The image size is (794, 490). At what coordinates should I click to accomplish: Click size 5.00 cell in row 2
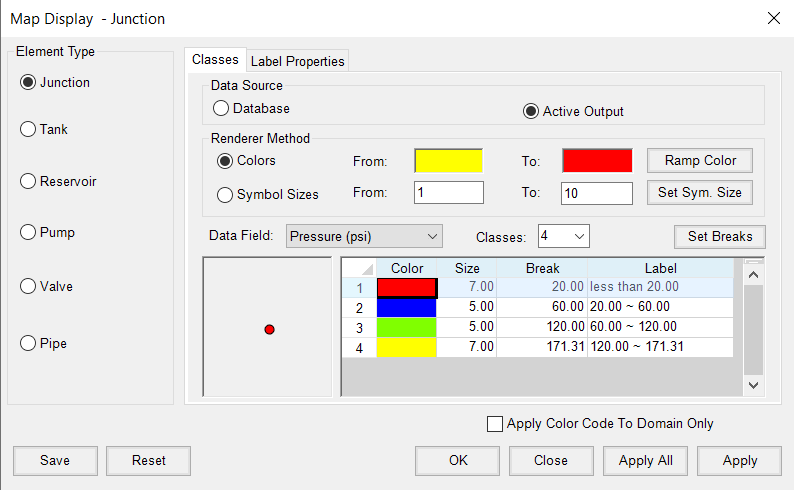[x=467, y=307]
